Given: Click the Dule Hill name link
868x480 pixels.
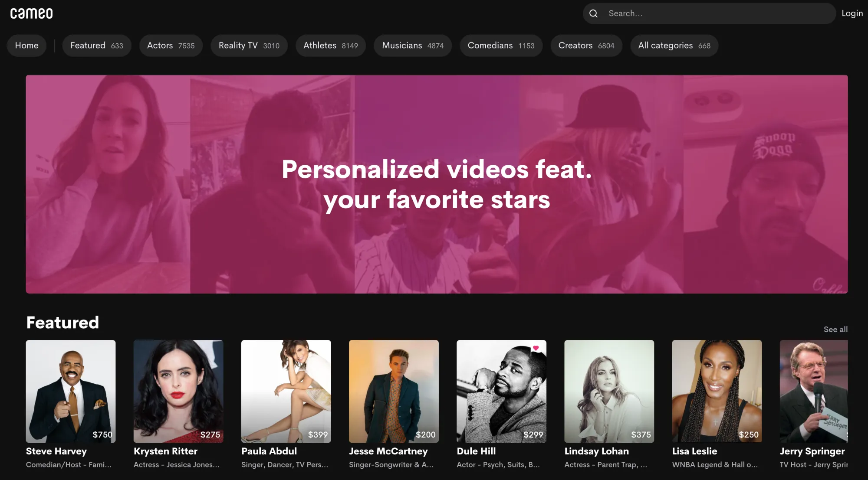Looking at the screenshot, I should pos(476,451).
